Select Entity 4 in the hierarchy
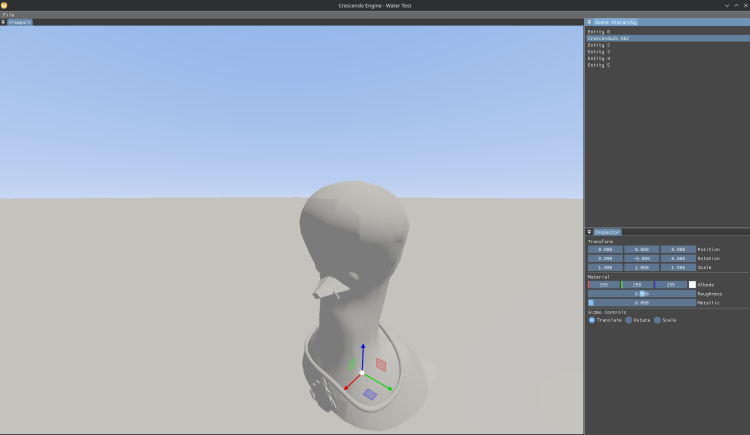 [668, 58]
